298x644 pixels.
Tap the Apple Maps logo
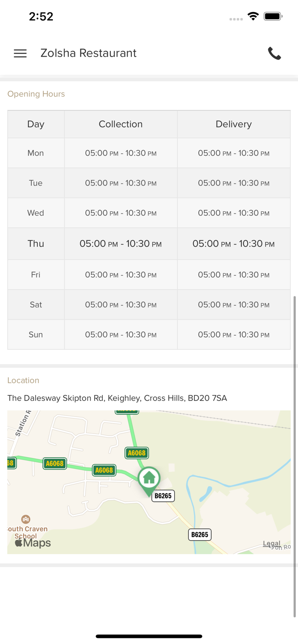33,543
